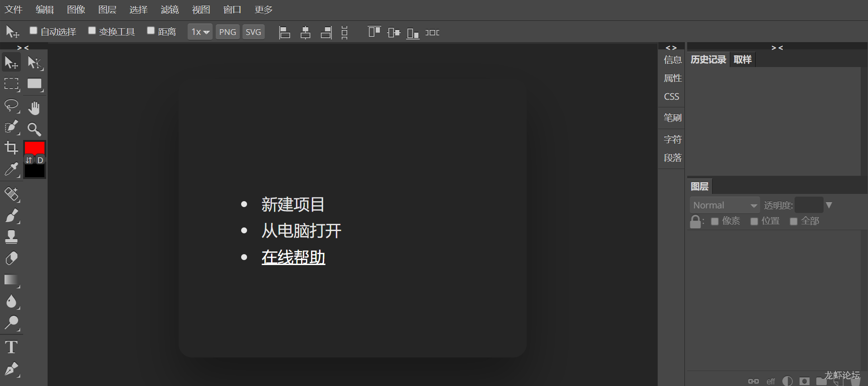Click the lock icon in layers panel
This screenshot has width=868, height=386.
point(695,222)
